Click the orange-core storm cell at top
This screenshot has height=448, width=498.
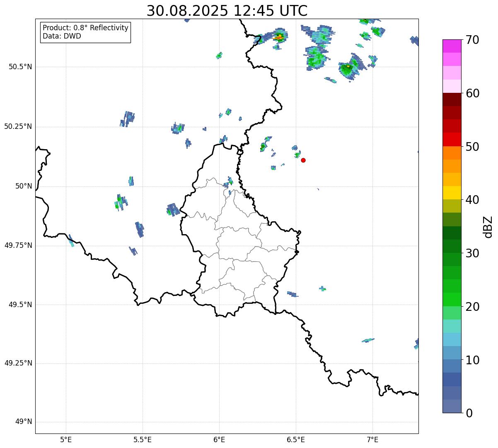tap(280, 37)
